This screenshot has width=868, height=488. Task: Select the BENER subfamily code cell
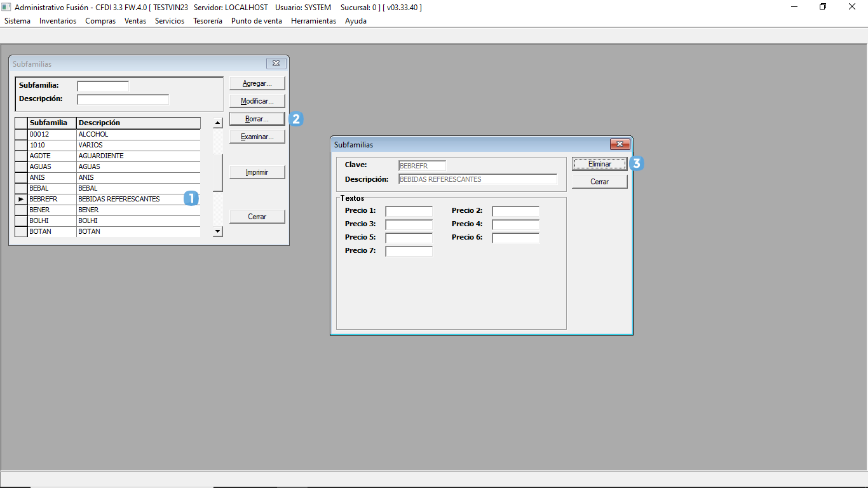pyautogui.click(x=52, y=210)
